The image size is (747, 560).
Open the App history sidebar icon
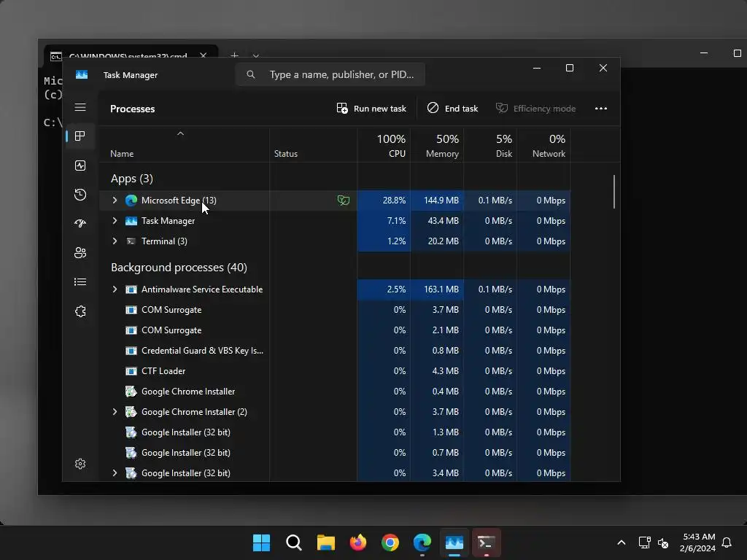click(80, 194)
